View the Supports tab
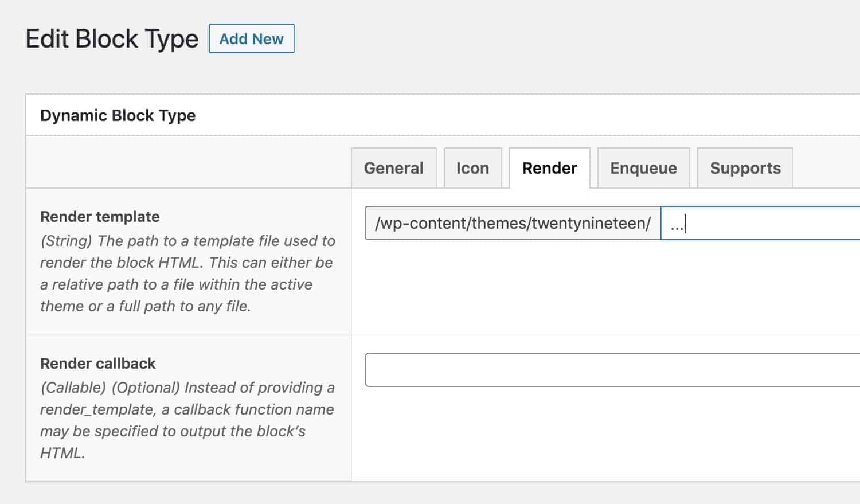 click(745, 168)
